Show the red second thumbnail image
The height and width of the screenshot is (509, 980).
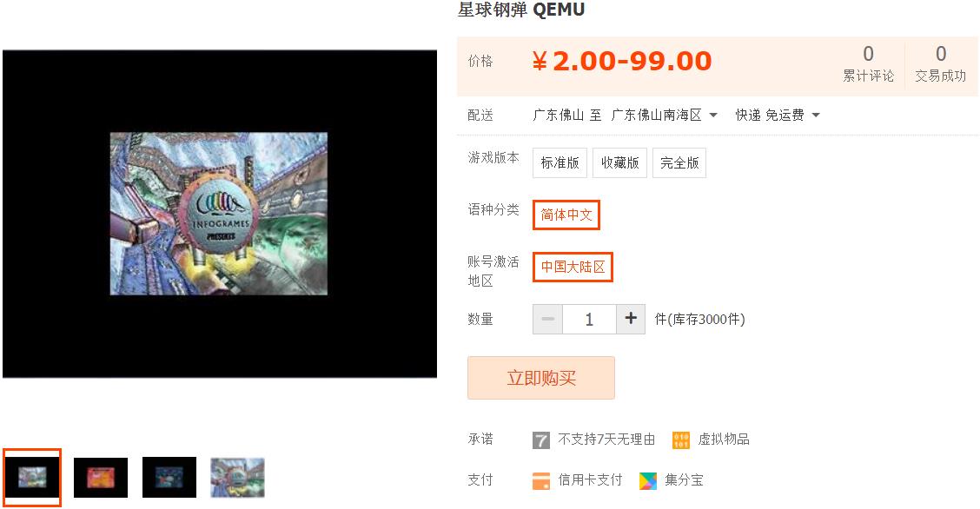point(101,477)
